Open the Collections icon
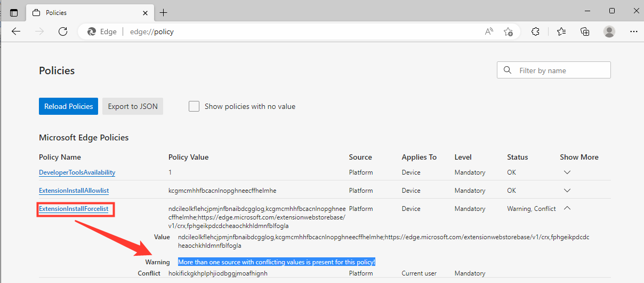The image size is (644, 283). (585, 32)
